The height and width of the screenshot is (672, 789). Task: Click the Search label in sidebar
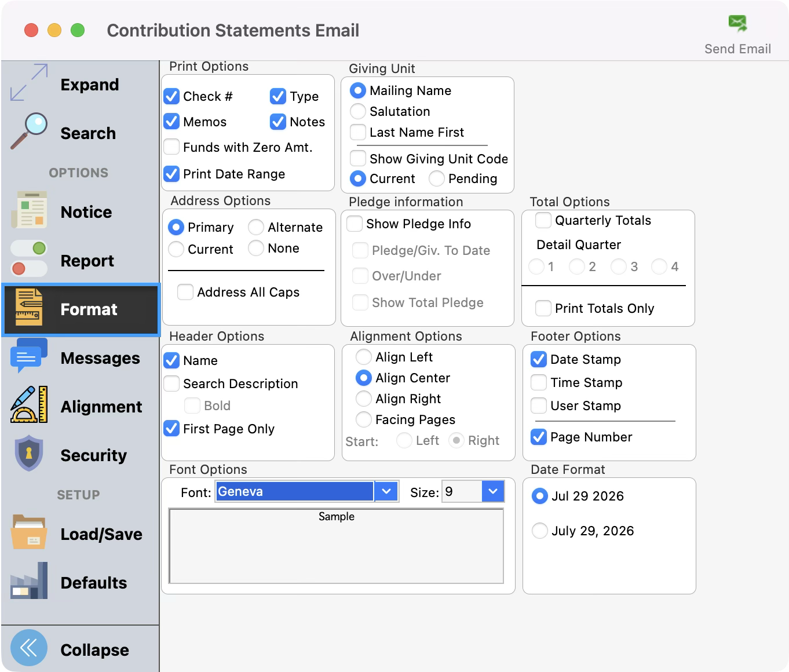coord(88,133)
